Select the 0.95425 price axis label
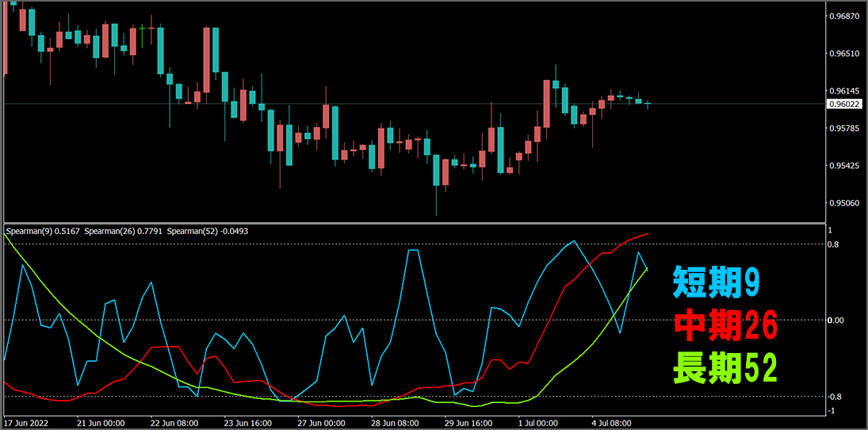The width and height of the screenshot is (868, 430). pos(843,166)
